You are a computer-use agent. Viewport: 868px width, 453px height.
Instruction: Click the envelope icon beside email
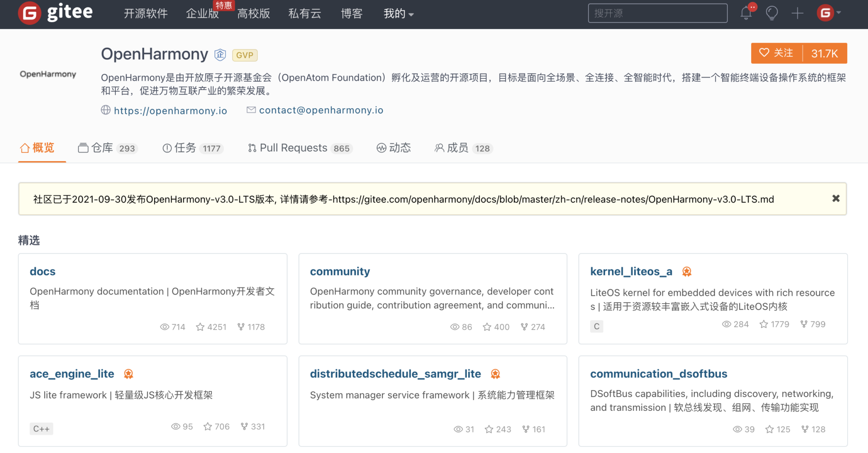[x=251, y=110]
